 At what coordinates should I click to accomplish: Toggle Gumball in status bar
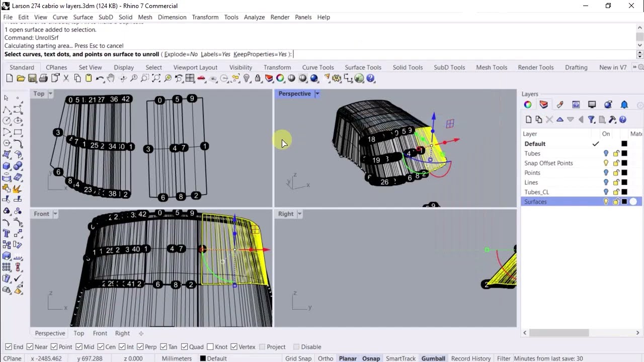click(x=433, y=358)
